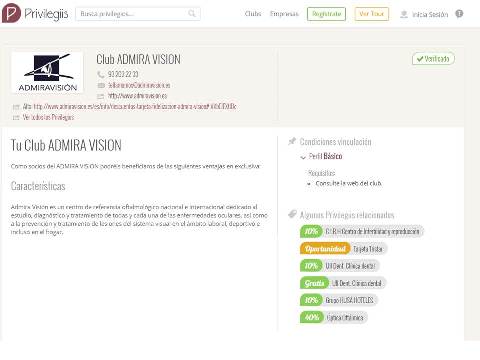Click the Privilegiis logo icon
480x360 pixels.
[x=11, y=13]
